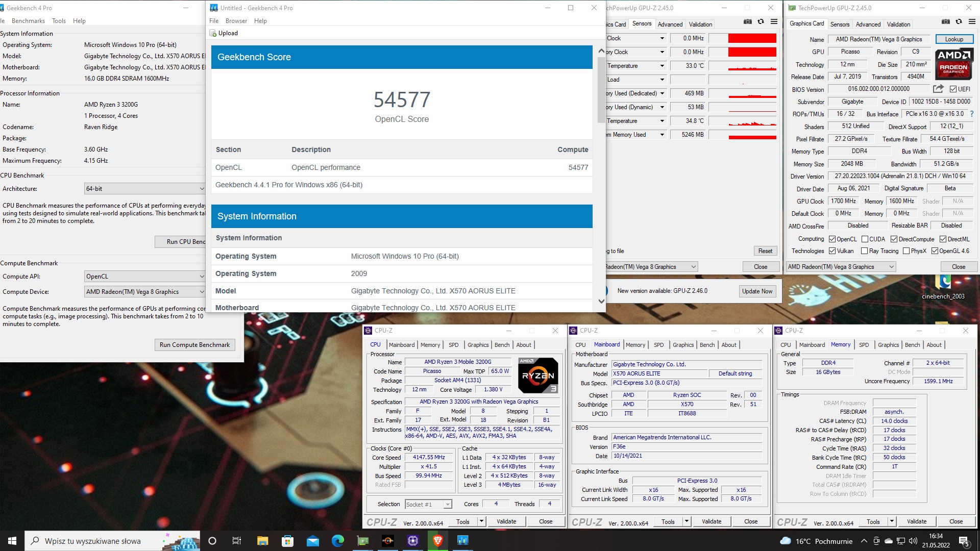Image resolution: width=980 pixels, height=551 pixels.
Task: Toggle the PhysX checkbox in GPU-Z
Action: pos(906,251)
